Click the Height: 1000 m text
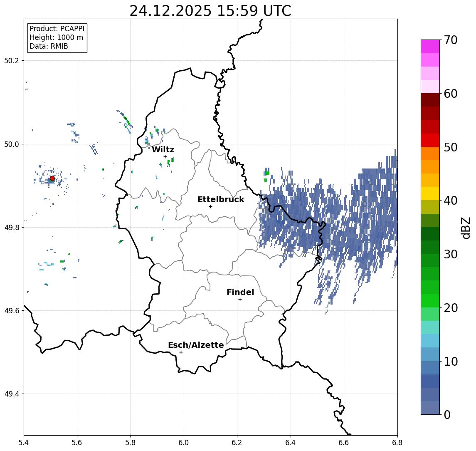 56,37
